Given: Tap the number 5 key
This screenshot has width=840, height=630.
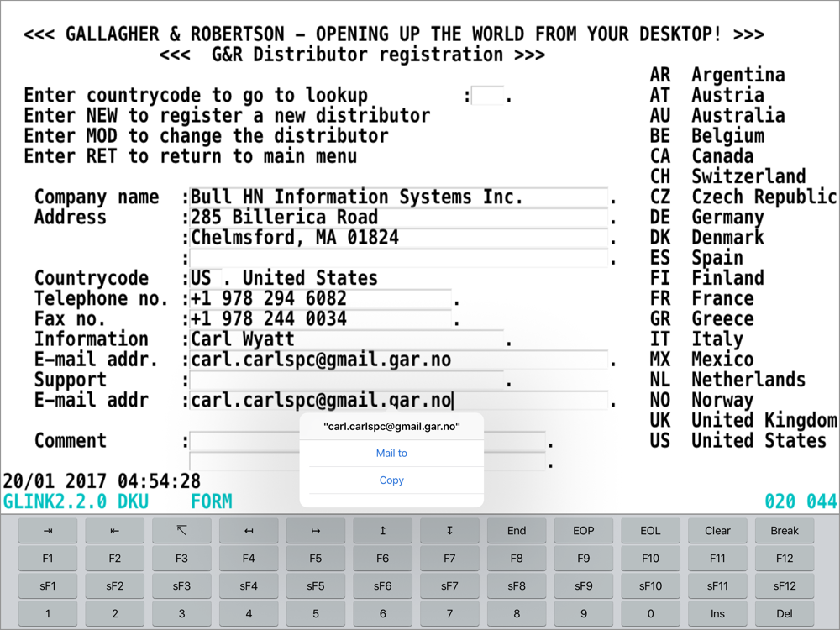Looking at the screenshot, I should point(316,614).
